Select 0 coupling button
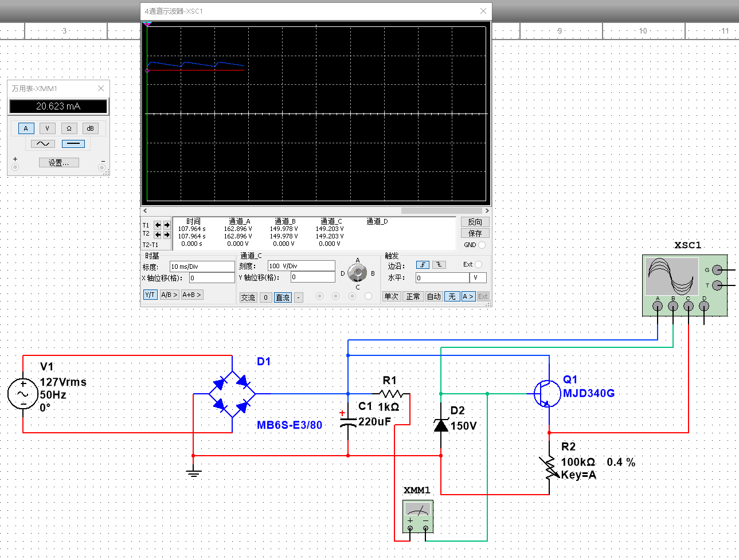Viewport: 739px width, 560px height. pyautogui.click(x=265, y=297)
